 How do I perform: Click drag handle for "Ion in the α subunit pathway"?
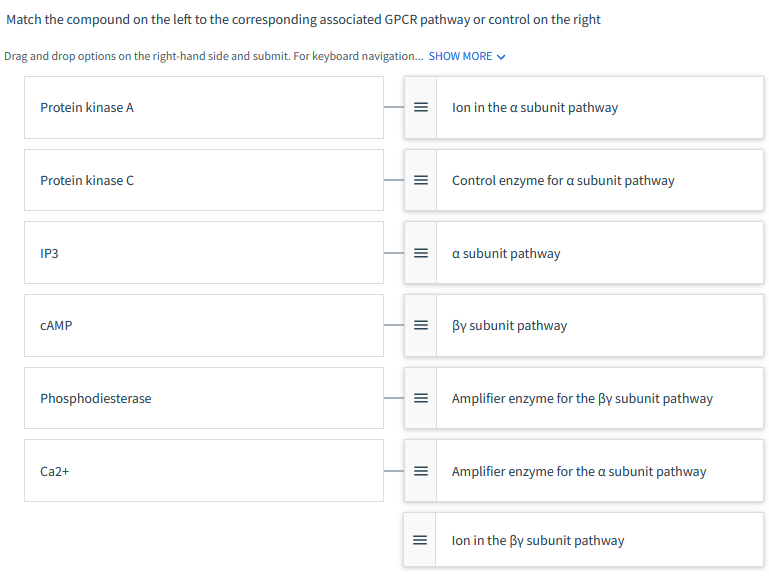coord(421,108)
